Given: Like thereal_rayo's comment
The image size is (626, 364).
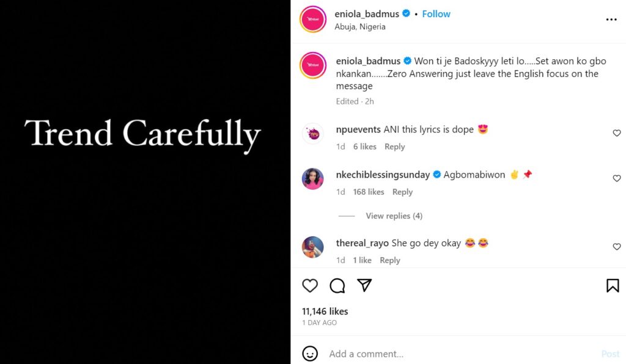Looking at the screenshot, I should [616, 247].
